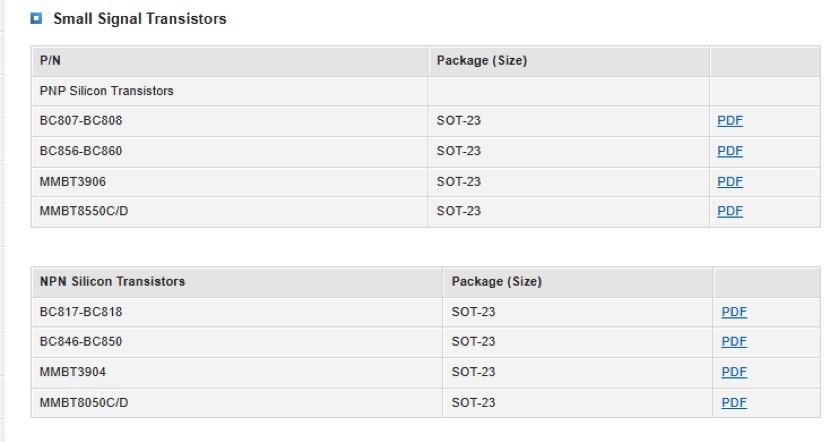
Task: Select the BC807-BC808 part number cell
Action: (81, 121)
